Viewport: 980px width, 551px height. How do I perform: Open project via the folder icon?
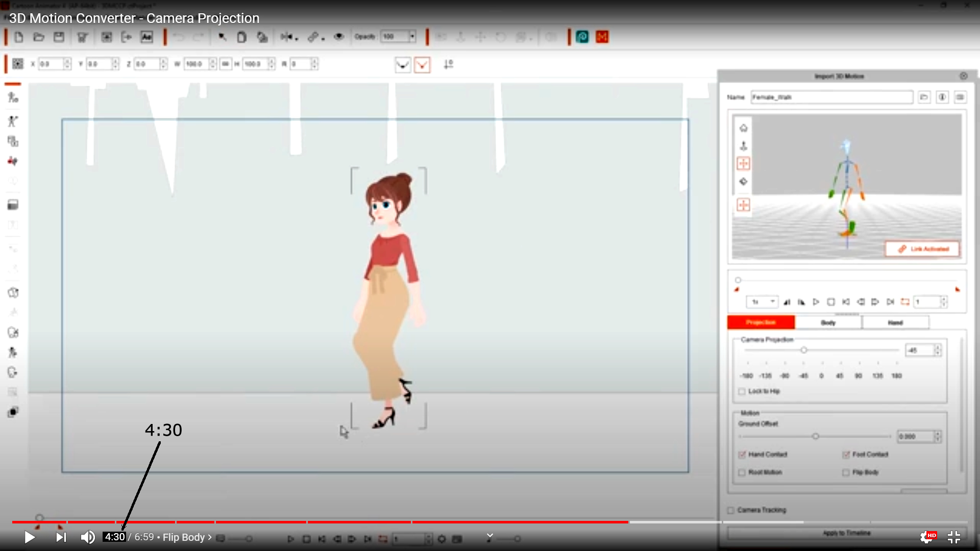pyautogui.click(x=39, y=37)
